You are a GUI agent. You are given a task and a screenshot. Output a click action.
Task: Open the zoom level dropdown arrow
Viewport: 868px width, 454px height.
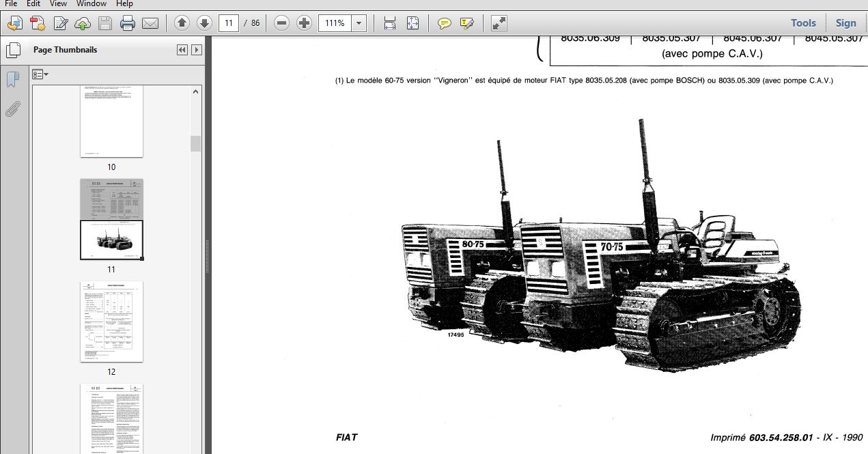[359, 23]
